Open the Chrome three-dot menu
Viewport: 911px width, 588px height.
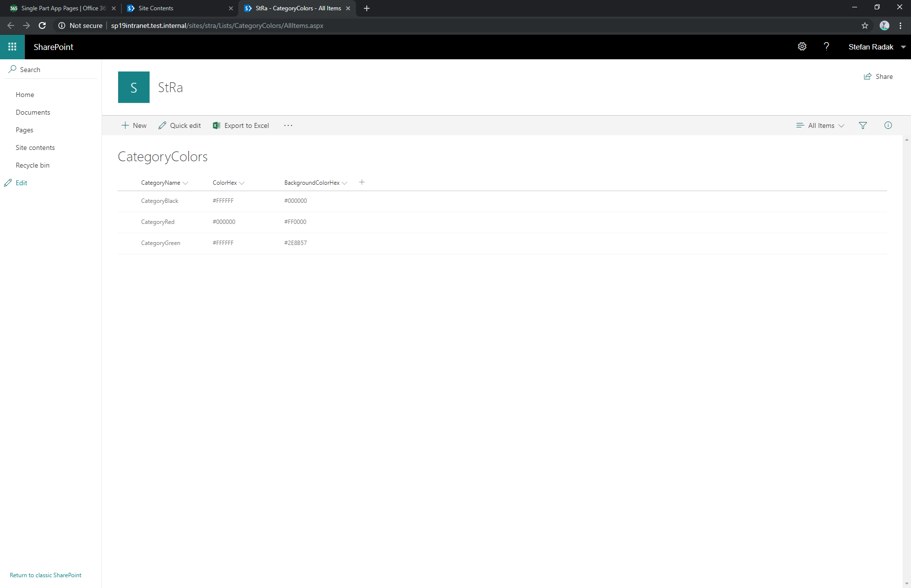pos(901,25)
